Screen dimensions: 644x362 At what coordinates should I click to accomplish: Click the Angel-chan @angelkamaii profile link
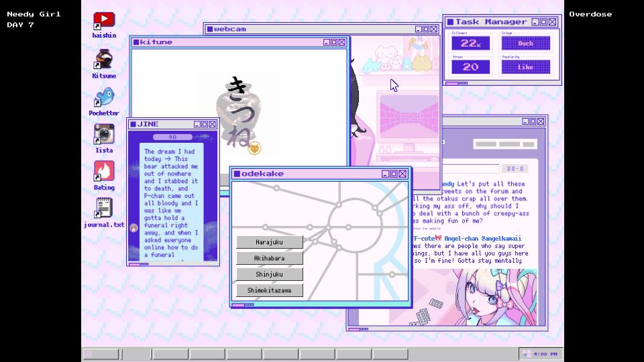tap(482, 238)
